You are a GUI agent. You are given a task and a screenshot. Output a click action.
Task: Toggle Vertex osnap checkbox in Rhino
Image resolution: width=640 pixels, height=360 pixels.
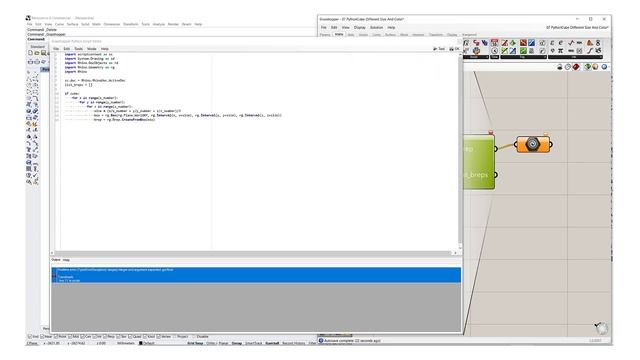coord(158,337)
